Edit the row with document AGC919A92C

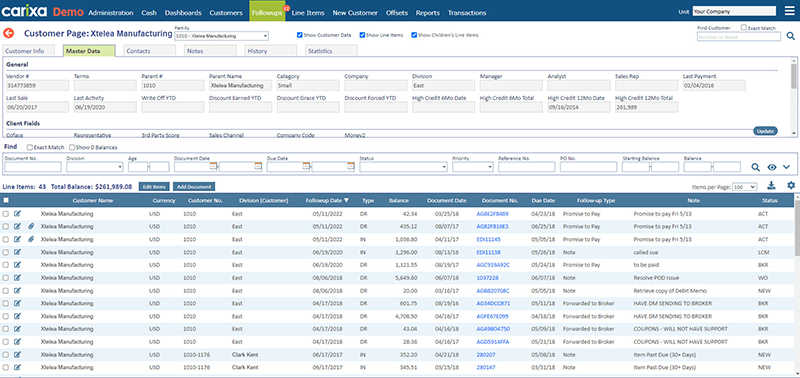[18, 265]
